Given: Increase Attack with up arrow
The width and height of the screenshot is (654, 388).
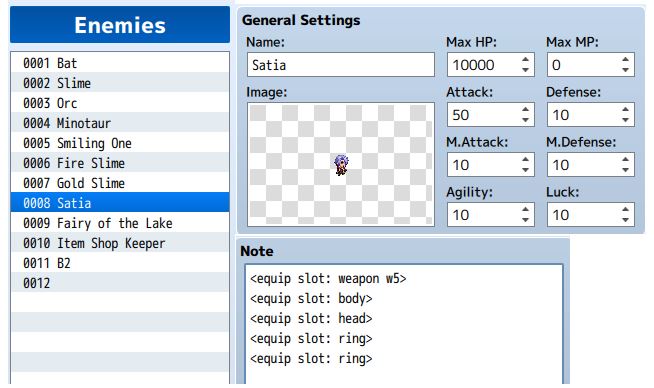Looking at the screenshot, I should coord(526,110).
